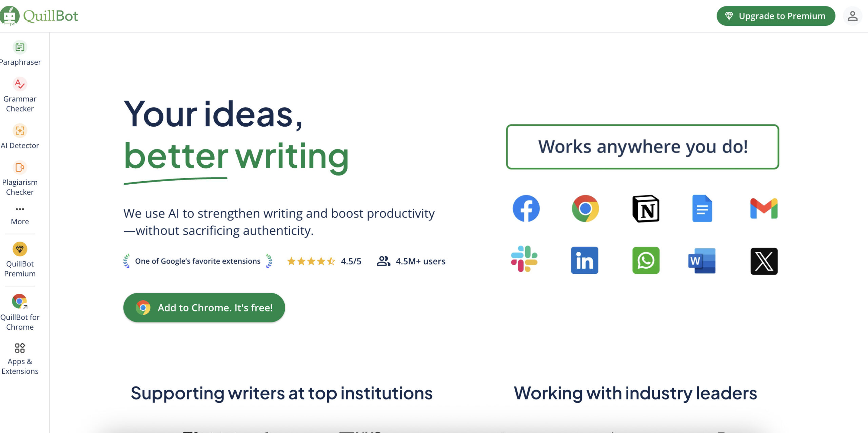Click the Google Docs icon
868x433 pixels.
(702, 208)
